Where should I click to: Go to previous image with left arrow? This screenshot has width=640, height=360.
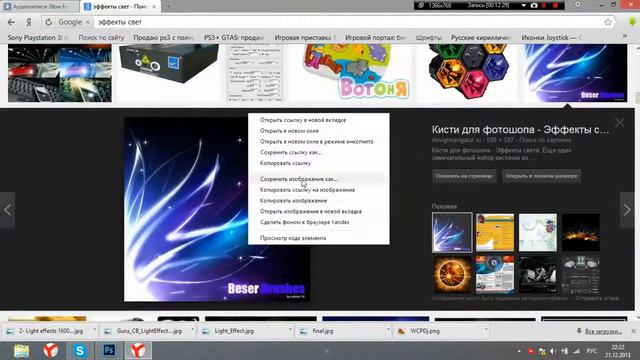(x=7, y=210)
